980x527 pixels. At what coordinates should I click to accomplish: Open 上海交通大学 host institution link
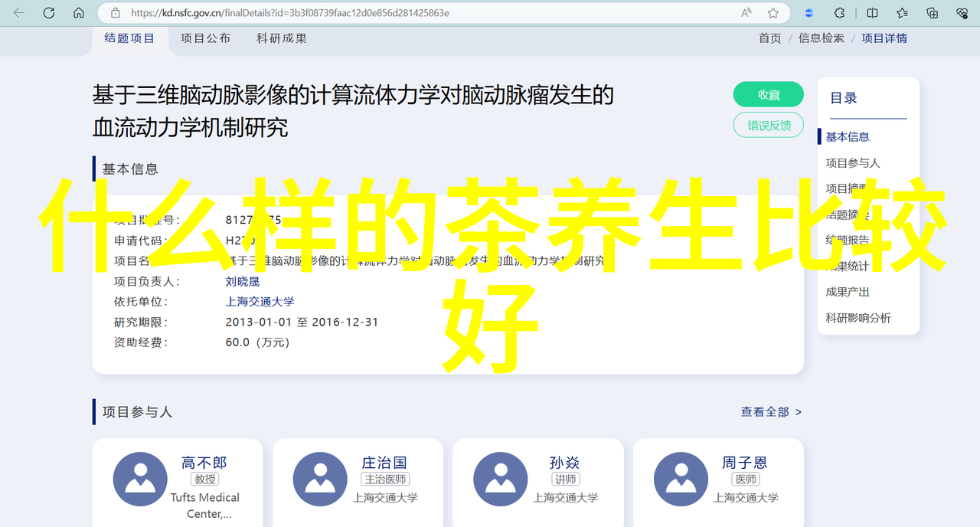pos(260,302)
